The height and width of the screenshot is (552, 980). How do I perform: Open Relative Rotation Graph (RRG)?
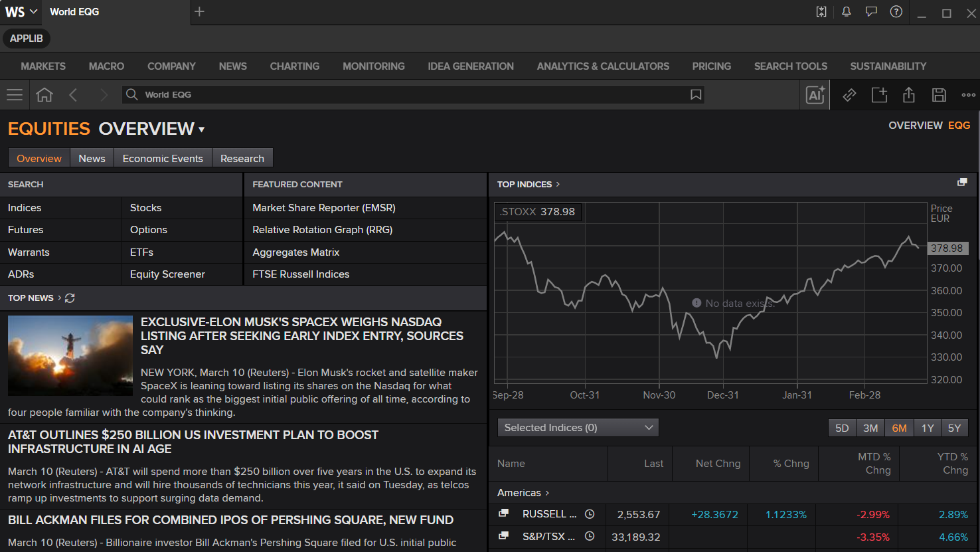(323, 230)
